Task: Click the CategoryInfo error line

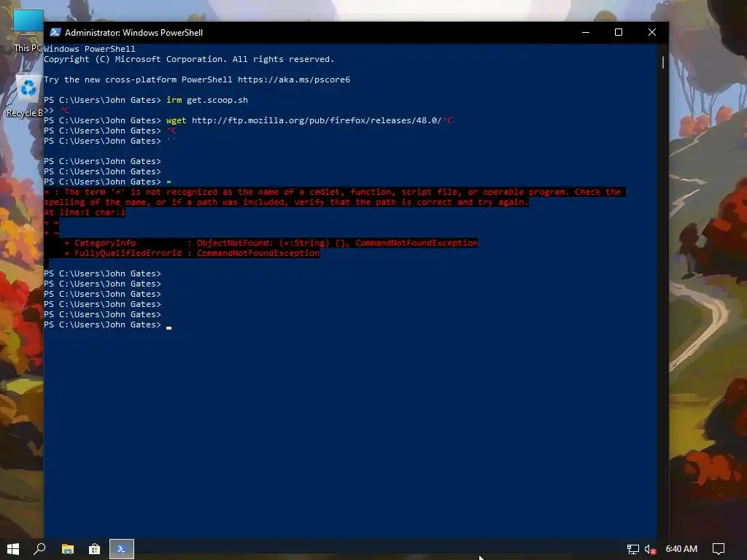Action: click(271, 243)
